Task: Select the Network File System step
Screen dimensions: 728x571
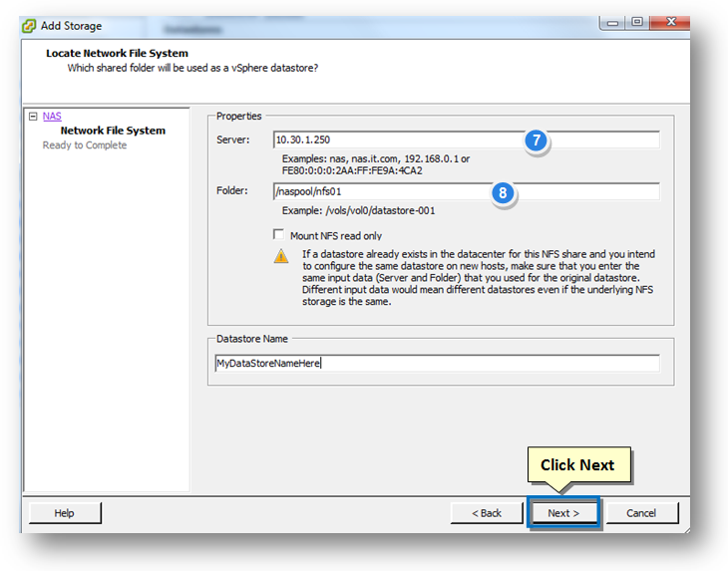Action: (113, 131)
